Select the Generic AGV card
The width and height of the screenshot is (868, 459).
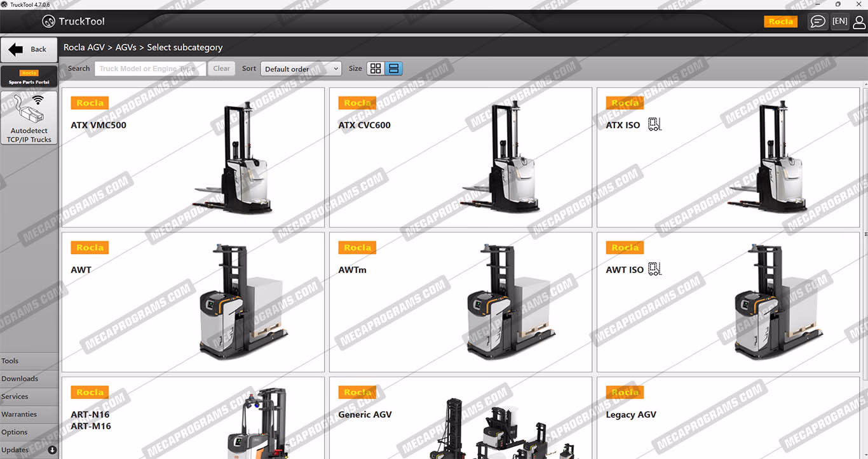[461, 418]
